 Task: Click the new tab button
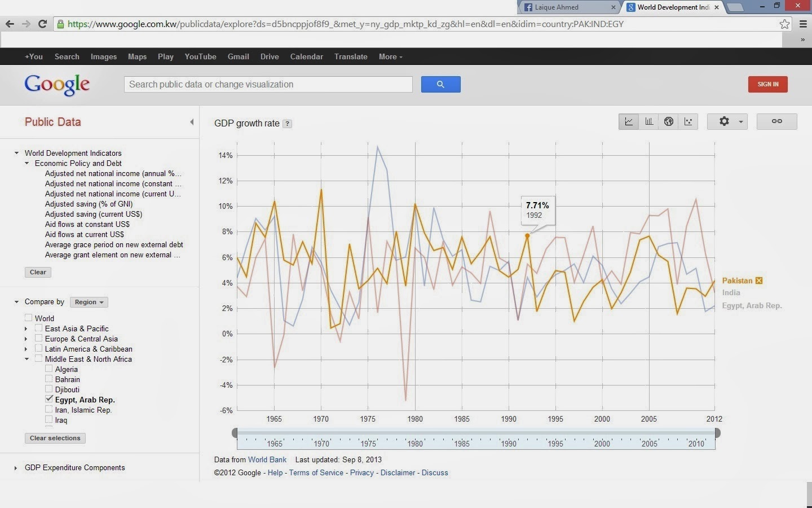click(735, 7)
